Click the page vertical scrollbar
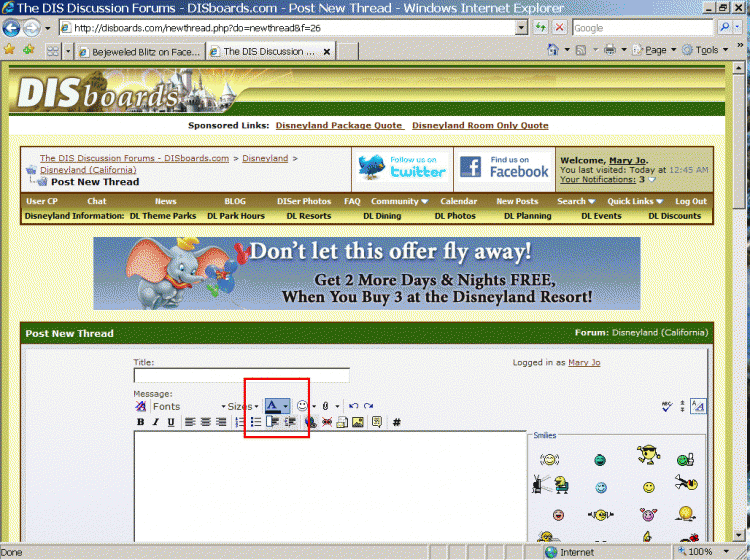 pos(738,301)
